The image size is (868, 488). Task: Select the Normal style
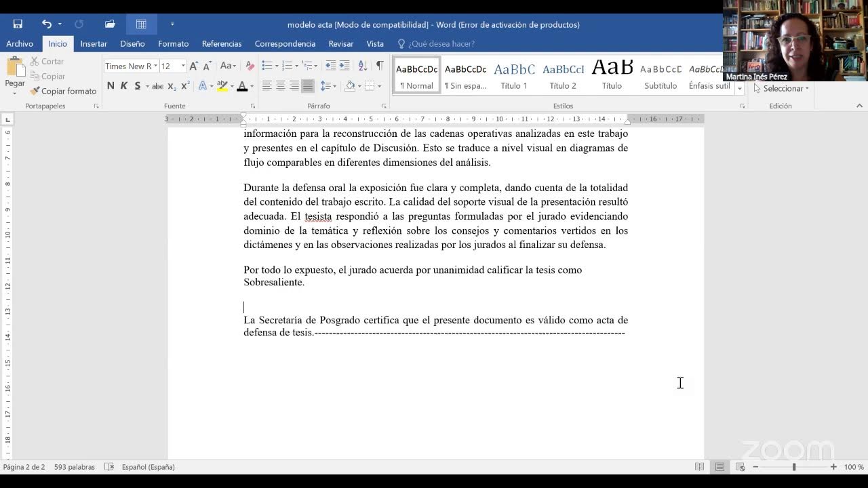pyautogui.click(x=416, y=75)
